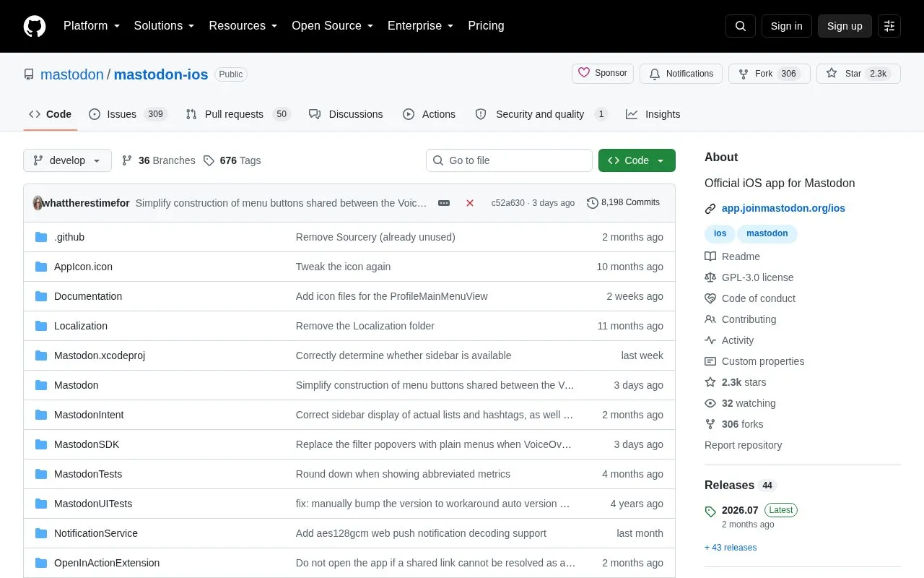Open the GitHub home logo
924x578 pixels.
point(35,26)
